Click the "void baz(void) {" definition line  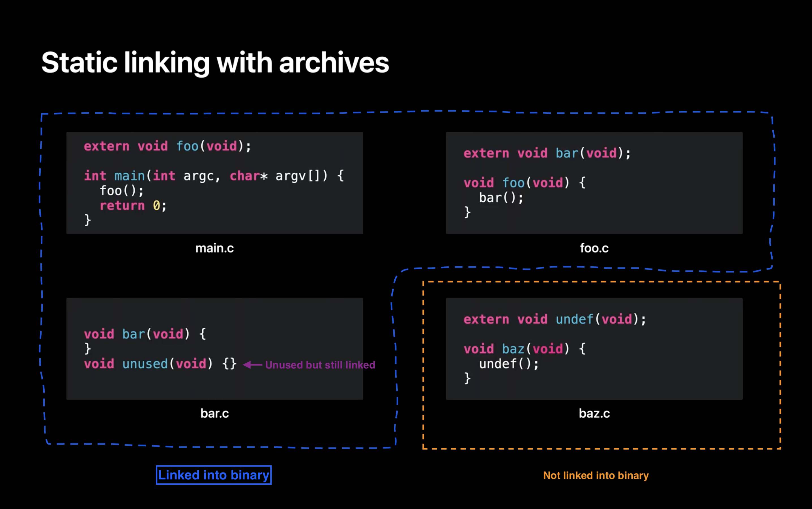[524, 349]
